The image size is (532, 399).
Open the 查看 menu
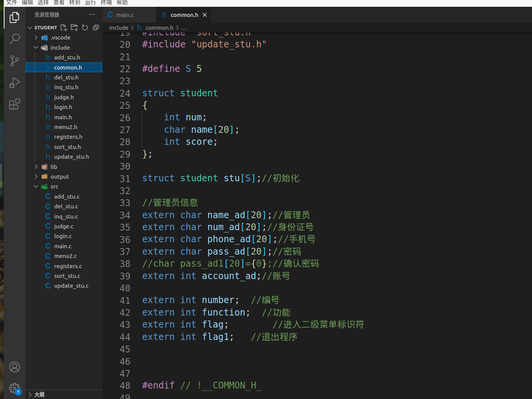tap(59, 3)
